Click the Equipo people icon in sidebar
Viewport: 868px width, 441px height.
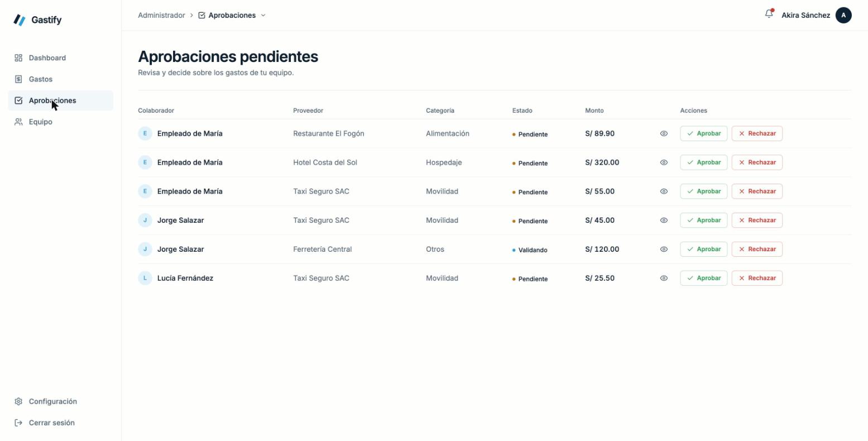tap(18, 122)
